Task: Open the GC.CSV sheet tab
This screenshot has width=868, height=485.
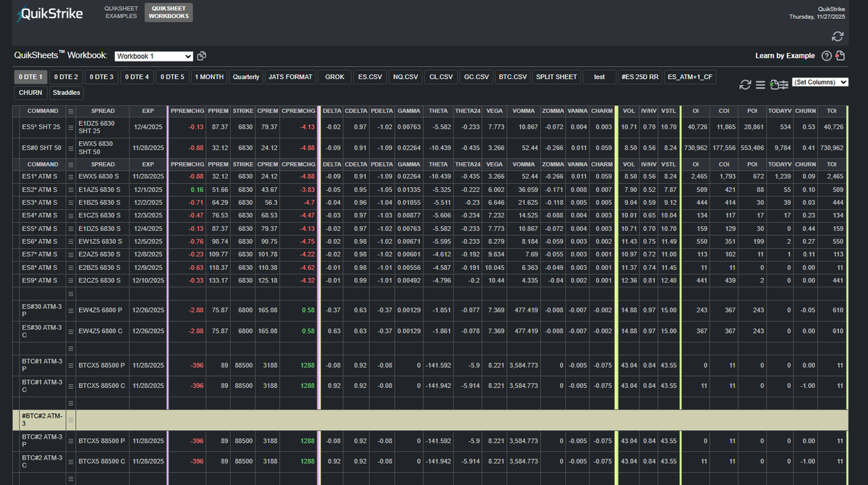Action: (477, 77)
